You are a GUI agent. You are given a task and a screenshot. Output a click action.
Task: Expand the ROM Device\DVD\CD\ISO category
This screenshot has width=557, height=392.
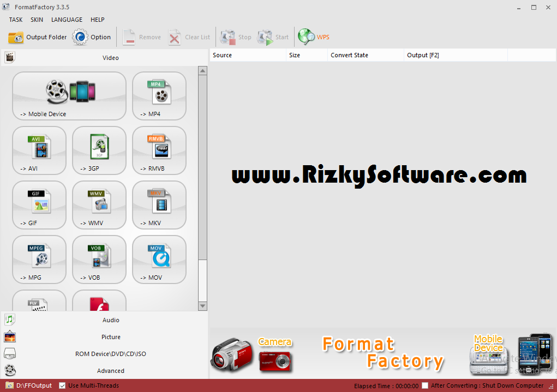pos(104,354)
